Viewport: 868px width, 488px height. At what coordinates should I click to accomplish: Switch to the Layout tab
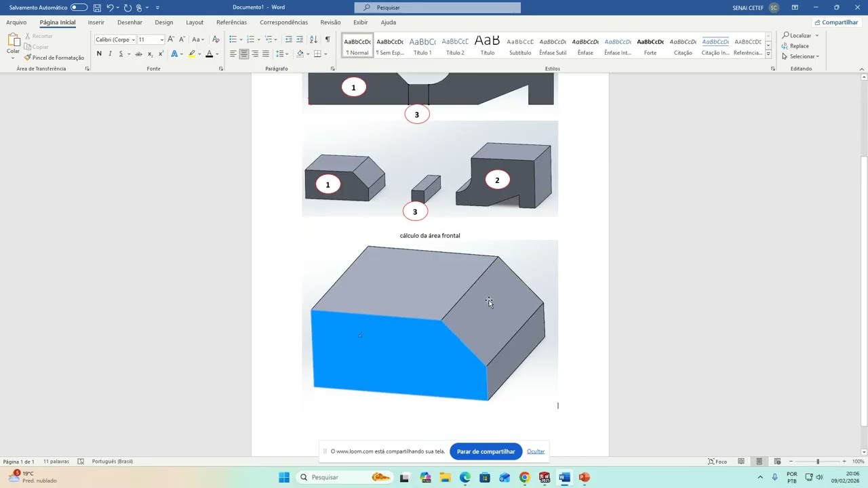click(x=195, y=22)
